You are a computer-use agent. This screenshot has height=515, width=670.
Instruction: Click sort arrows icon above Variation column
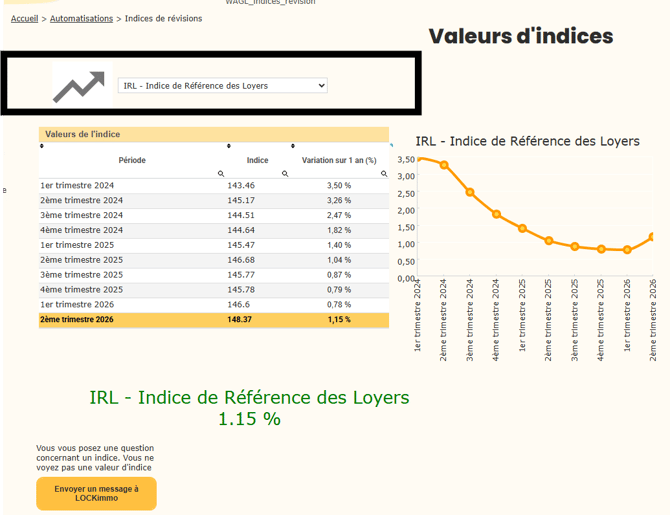[x=293, y=146]
